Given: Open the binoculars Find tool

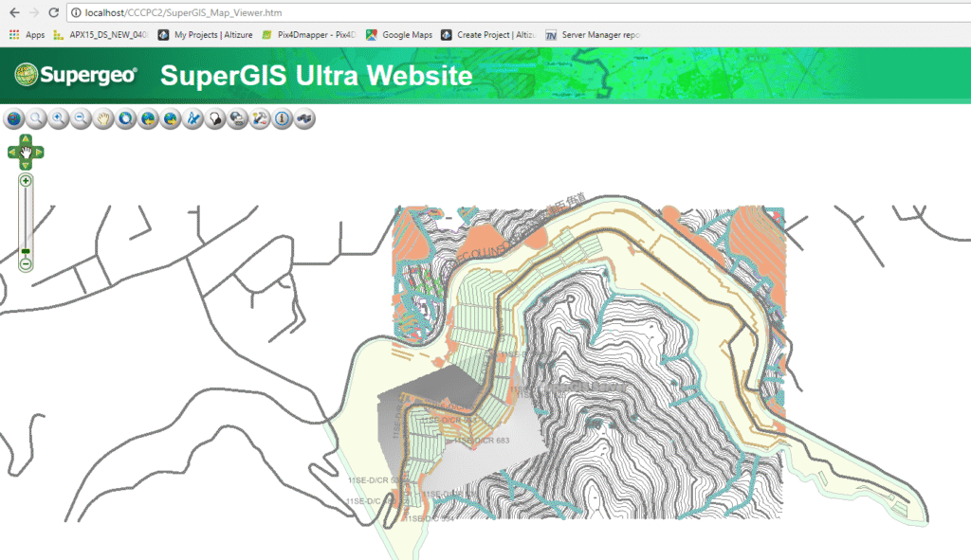Looking at the screenshot, I should [x=304, y=118].
